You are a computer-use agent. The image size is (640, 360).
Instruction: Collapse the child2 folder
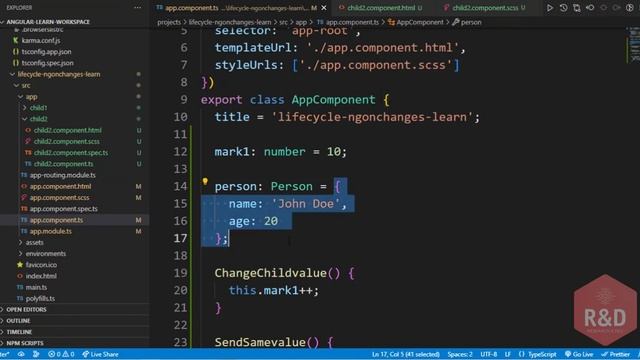tap(38, 119)
